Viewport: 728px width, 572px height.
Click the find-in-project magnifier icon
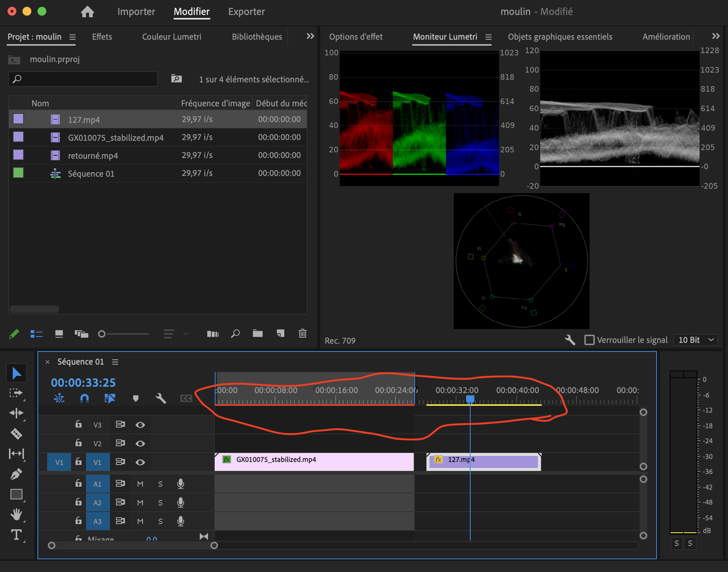235,334
